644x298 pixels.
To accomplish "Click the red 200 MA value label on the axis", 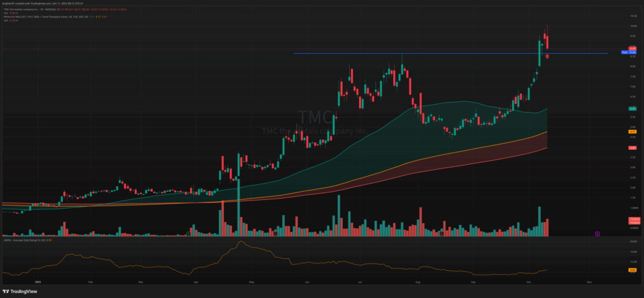I will tap(632, 148).
